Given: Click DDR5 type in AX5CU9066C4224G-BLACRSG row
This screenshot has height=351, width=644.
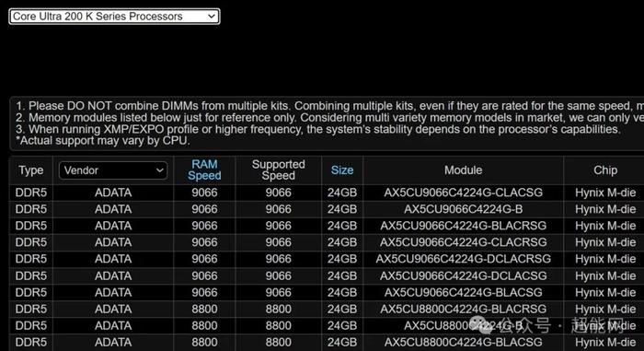Looking at the screenshot, I should (x=30, y=226).
